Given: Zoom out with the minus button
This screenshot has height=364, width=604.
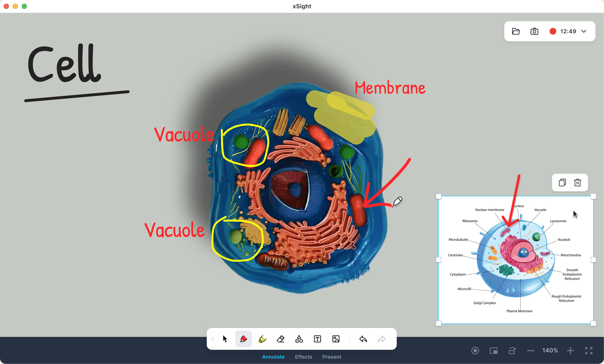Looking at the screenshot, I should [x=530, y=350].
